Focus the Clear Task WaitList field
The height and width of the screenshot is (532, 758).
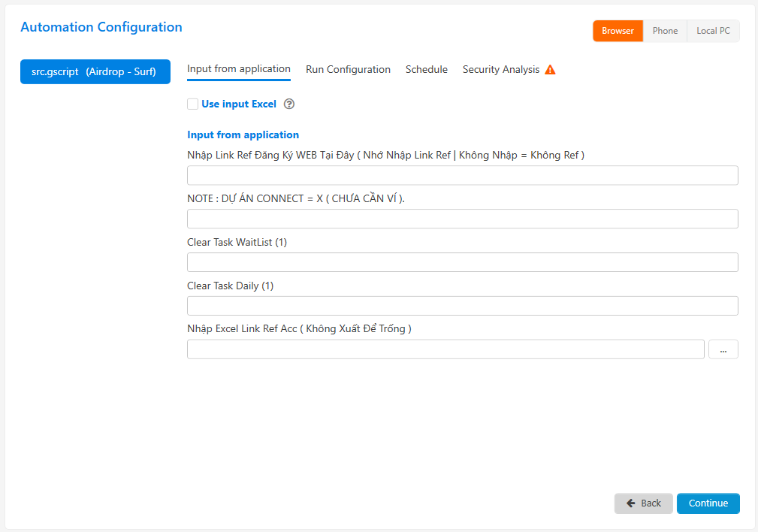[463, 262]
